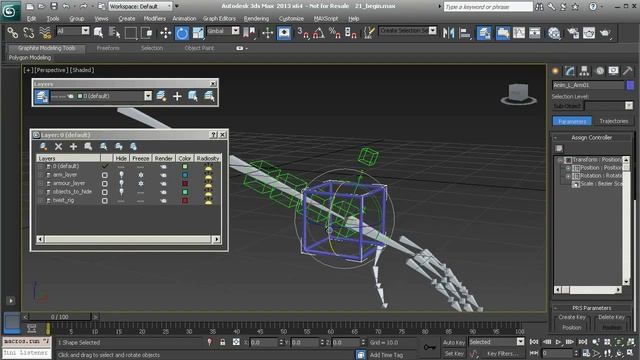
Task: Create new layer in Layers toolbar
Action: [x=161, y=96]
